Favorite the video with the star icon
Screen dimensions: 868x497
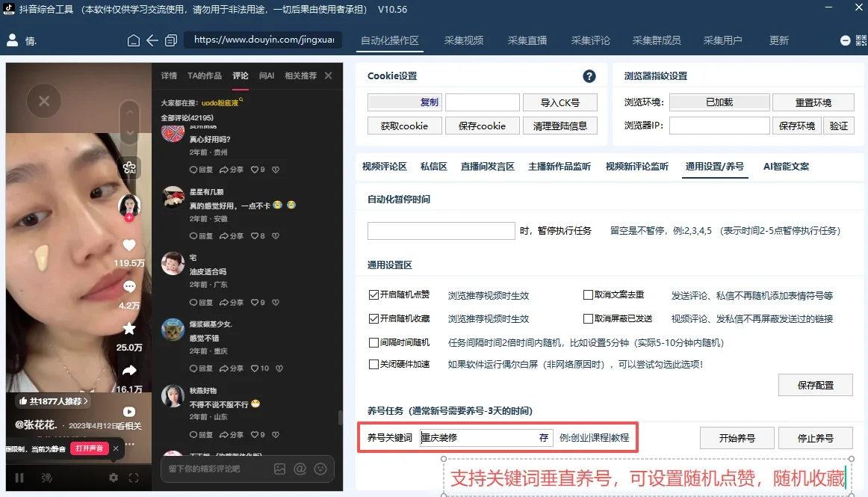(129, 329)
